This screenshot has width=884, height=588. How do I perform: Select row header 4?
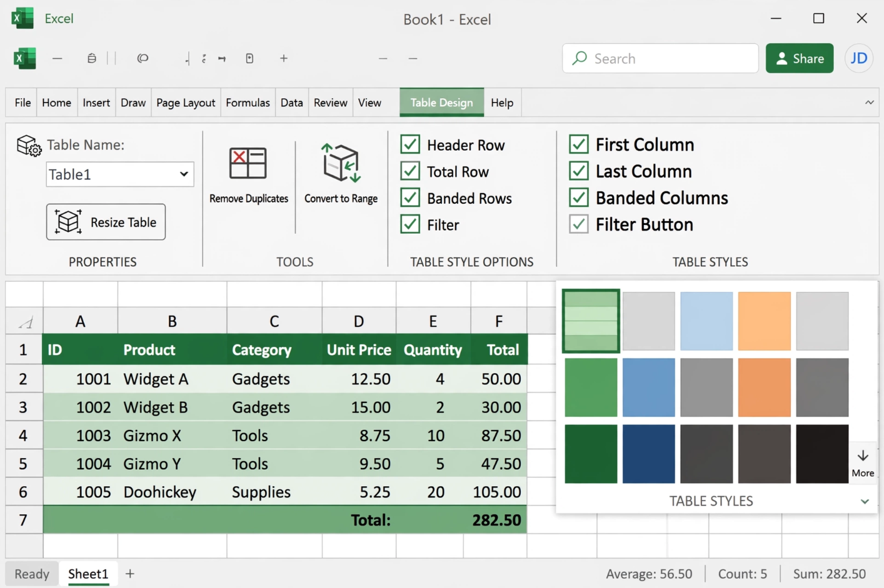tap(24, 435)
